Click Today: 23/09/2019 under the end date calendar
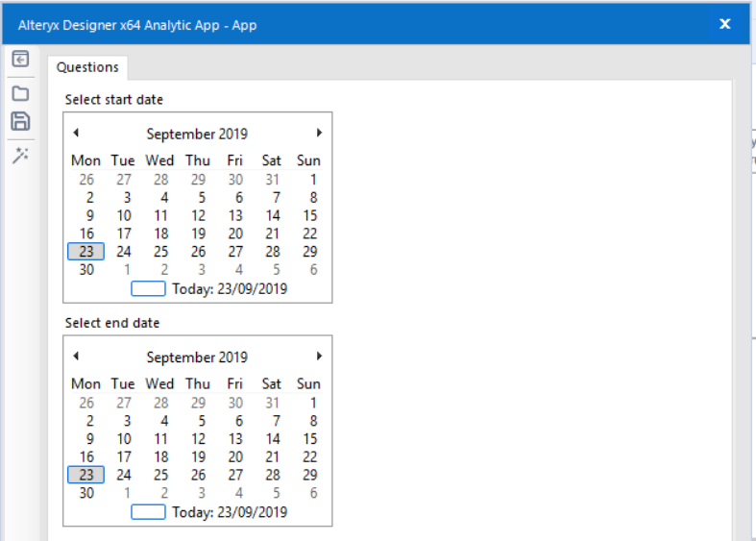 tap(229, 512)
